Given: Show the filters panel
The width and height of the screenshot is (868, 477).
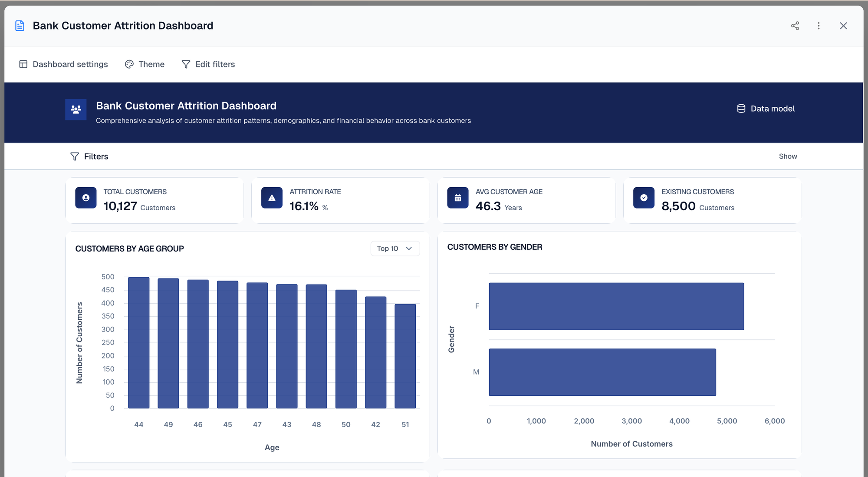Looking at the screenshot, I should [x=788, y=156].
